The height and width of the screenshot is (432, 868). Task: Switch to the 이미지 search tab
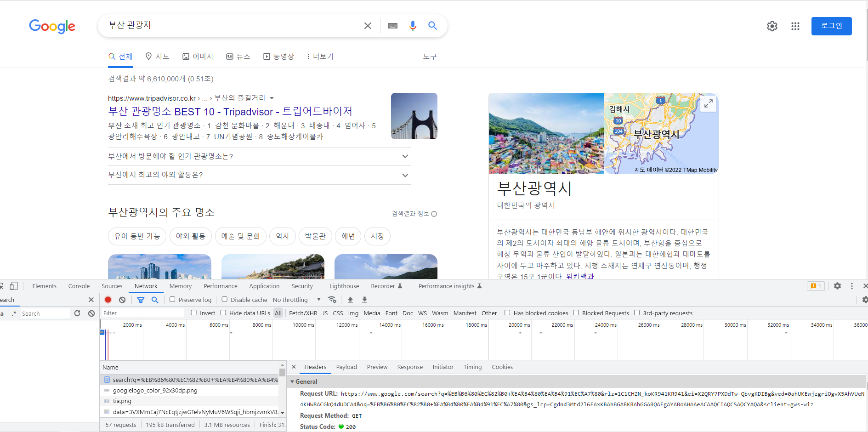click(x=198, y=57)
